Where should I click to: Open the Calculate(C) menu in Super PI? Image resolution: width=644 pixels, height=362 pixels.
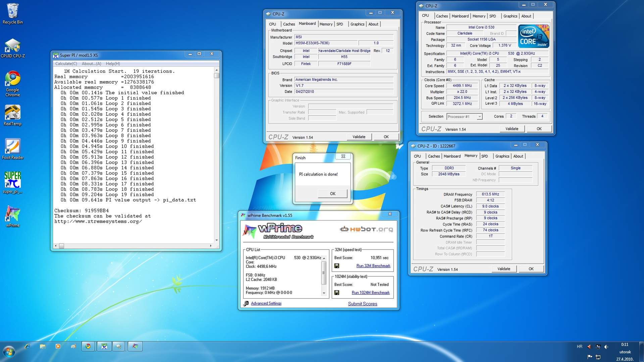pyautogui.click(x=66, y=64)
